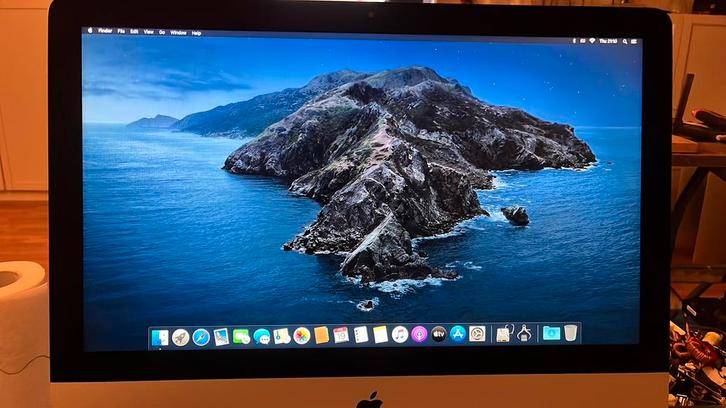
Task: Open the Go menu
Action: tap(162, 32)
